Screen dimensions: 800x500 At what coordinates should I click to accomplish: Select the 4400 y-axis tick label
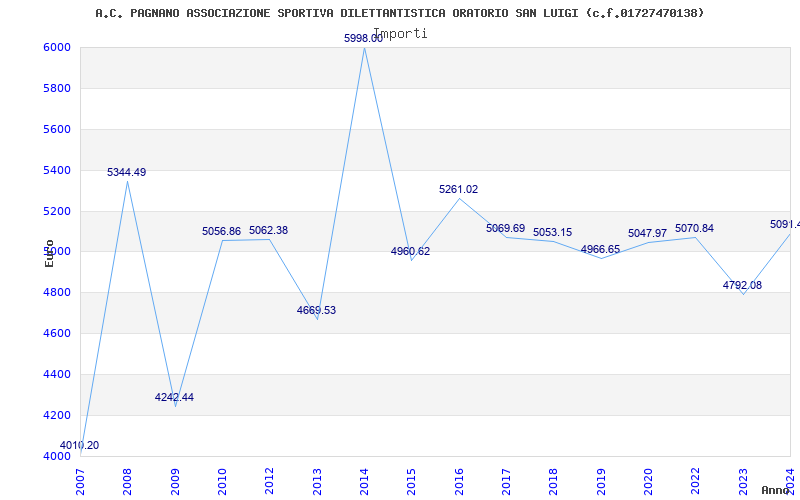56,375
